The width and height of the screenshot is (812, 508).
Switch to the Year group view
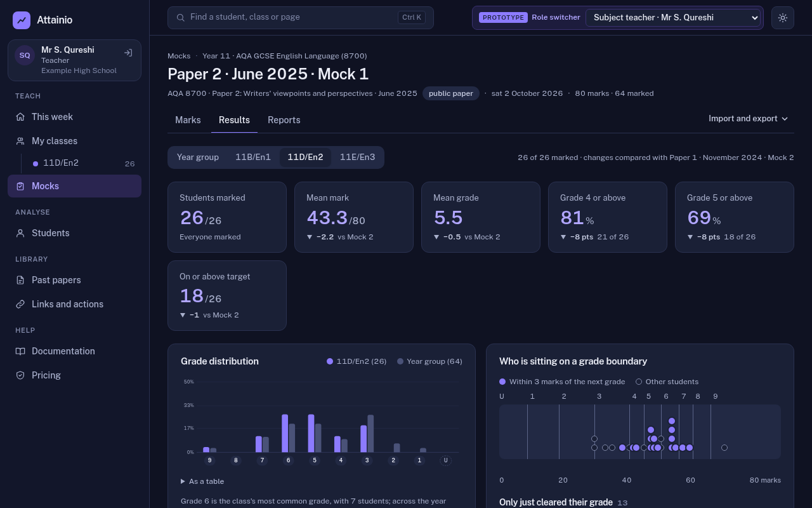(x=198, y=157)
